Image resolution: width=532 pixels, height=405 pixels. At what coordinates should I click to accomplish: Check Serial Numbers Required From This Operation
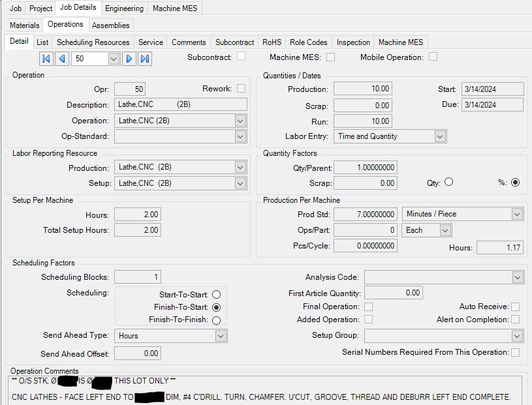(516, 352)
